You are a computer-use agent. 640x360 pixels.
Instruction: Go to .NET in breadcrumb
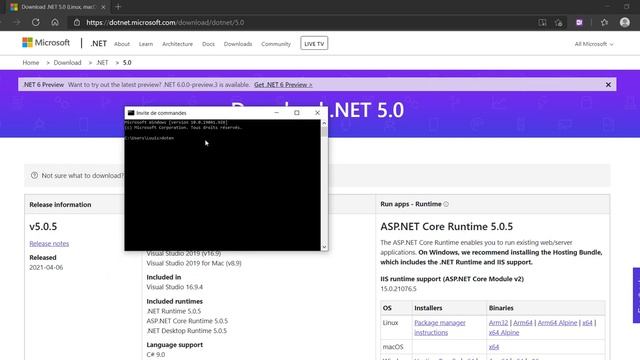click(102, 62)
